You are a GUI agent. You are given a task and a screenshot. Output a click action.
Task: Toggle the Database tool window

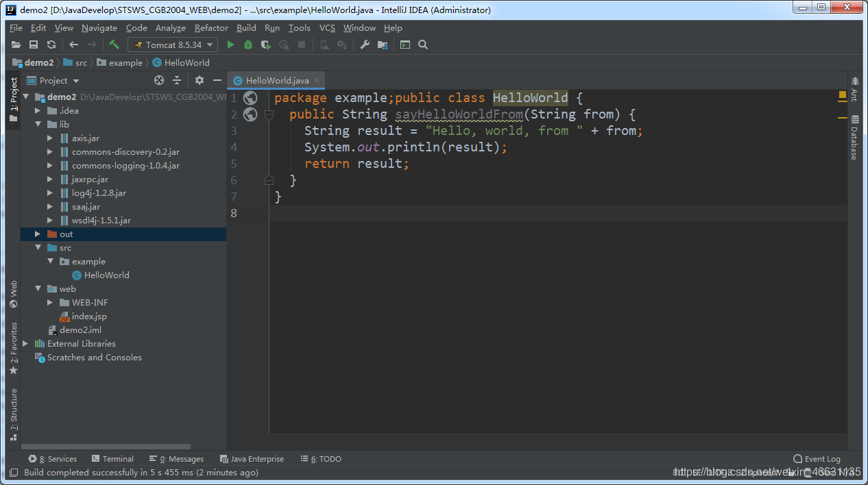click(854, 138)
